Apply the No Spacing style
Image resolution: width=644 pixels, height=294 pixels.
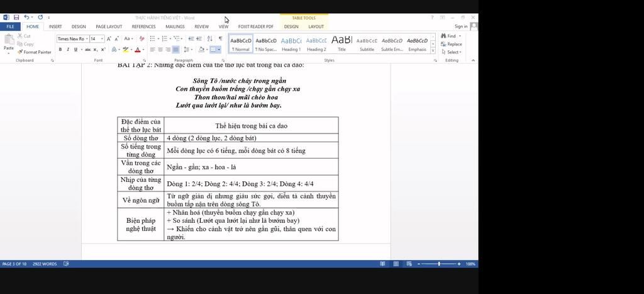[x=266, y=45]
